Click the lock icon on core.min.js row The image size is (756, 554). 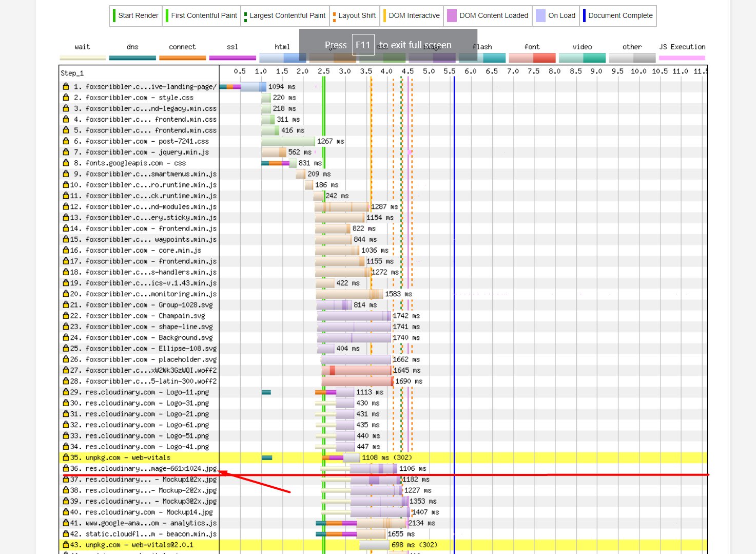click(66, 250)
